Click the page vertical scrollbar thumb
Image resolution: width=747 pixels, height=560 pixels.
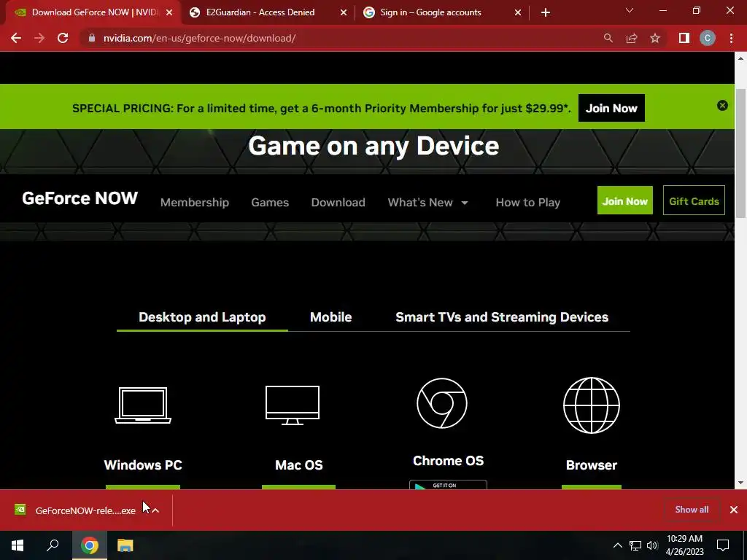pos(741,152)
